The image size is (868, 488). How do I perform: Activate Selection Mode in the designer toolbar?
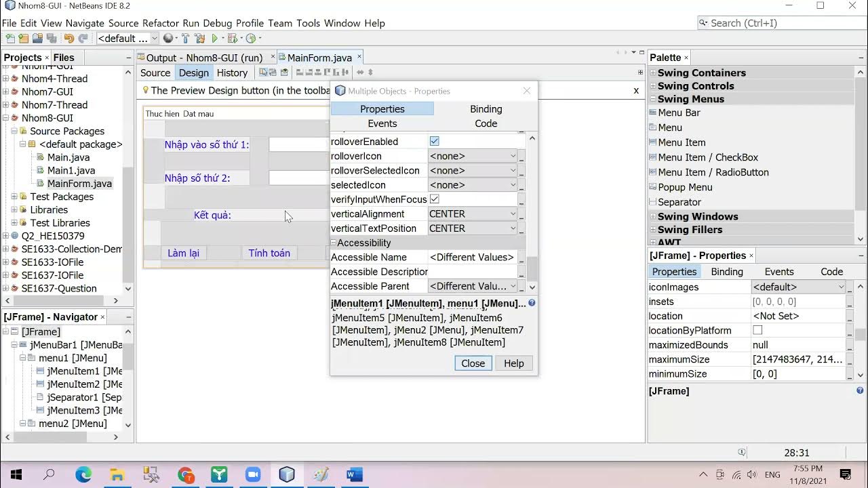tap(263, 72)
